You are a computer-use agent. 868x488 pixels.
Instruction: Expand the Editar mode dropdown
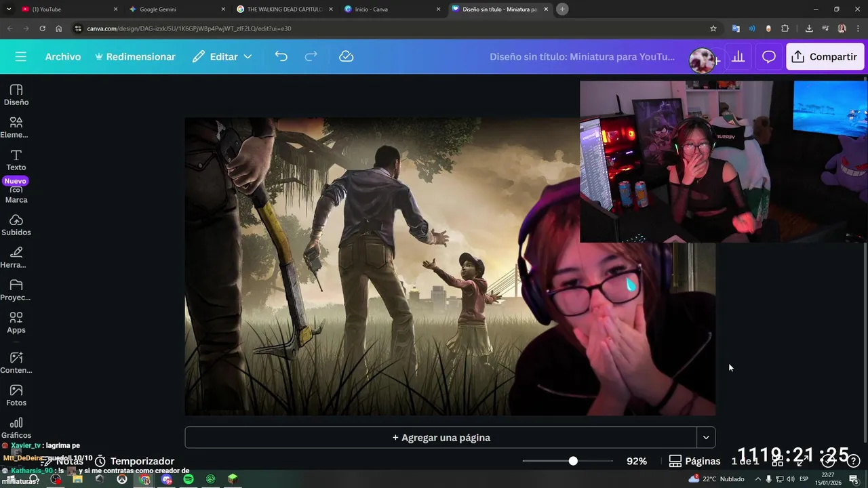point(222,57)
